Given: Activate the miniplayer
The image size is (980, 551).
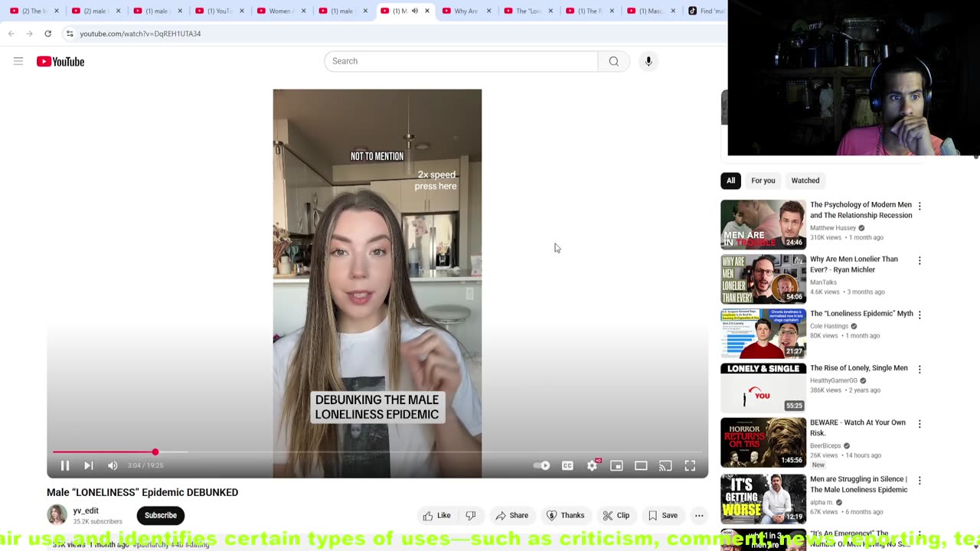Looking at the screenshot, I should point(616,465).
